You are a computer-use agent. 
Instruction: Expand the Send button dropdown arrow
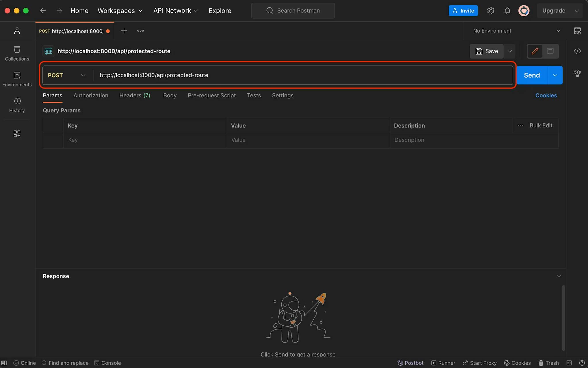[555, 75]
